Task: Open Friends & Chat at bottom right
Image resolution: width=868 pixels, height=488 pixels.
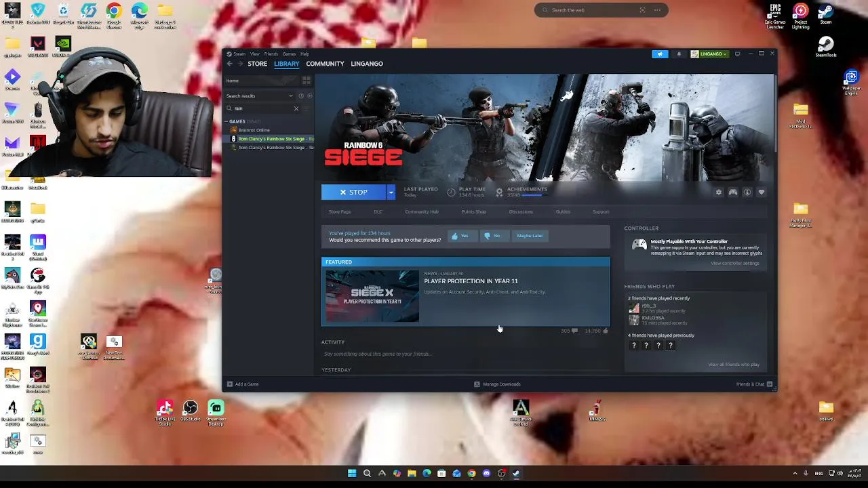Action: point(753,384)
